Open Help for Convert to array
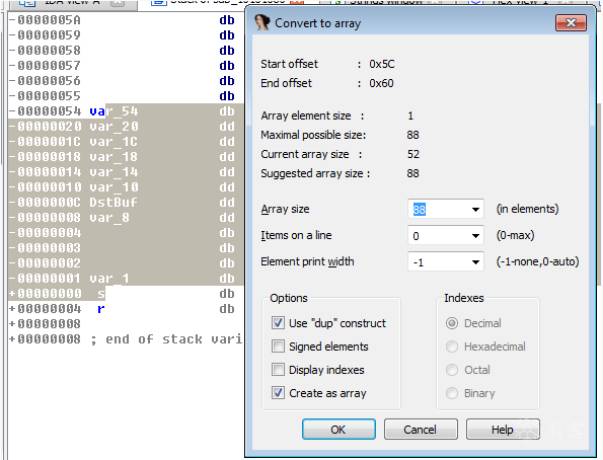Screen dimensions: 603x460 tap(503, 429)
